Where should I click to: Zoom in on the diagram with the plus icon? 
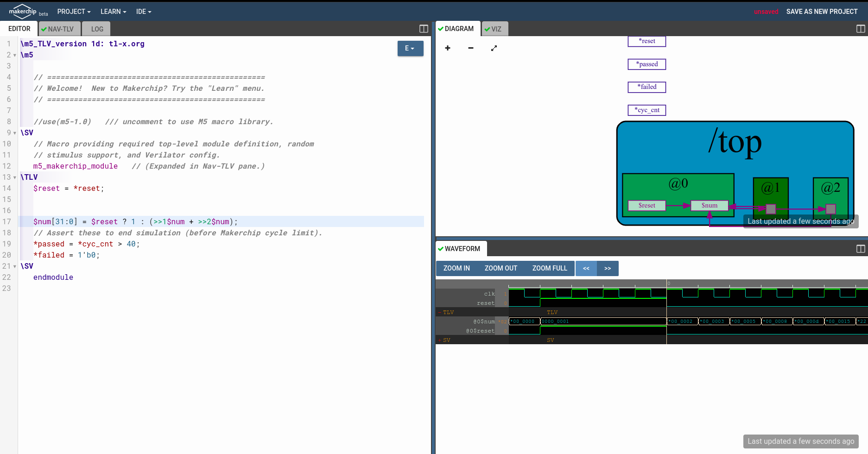(x=447, y=48)
